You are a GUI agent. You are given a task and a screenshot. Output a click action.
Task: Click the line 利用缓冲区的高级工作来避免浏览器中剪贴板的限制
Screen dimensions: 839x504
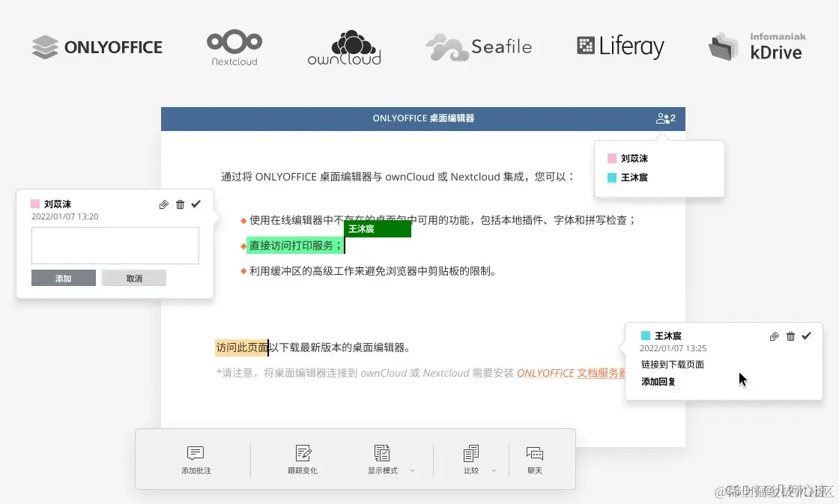[372, 271]
